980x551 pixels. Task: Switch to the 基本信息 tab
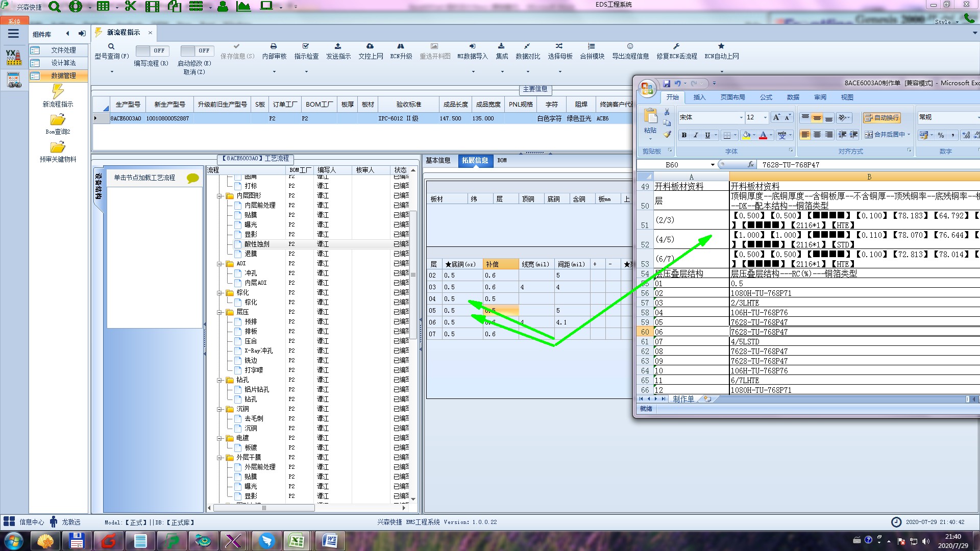click(x=438, y=160)
